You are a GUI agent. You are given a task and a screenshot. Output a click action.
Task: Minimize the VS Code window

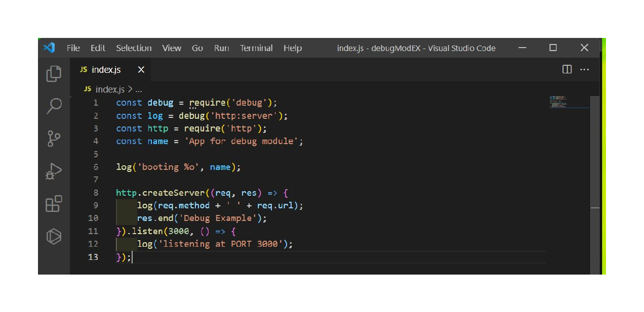pos(522,48)
